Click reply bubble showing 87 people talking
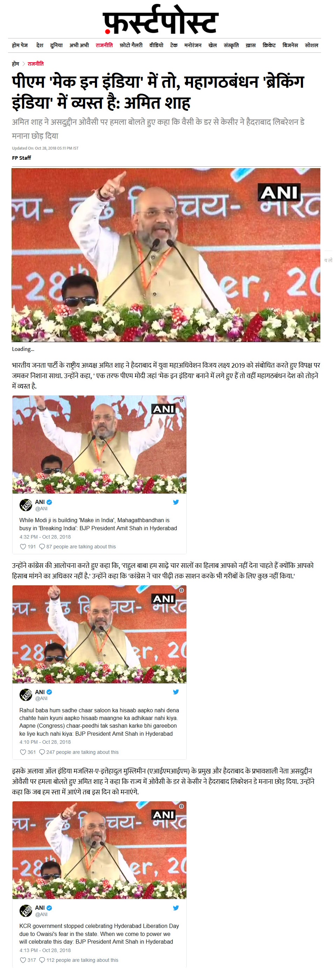The width and height of the screenshot is (334, 980). (x=42, y=547)
